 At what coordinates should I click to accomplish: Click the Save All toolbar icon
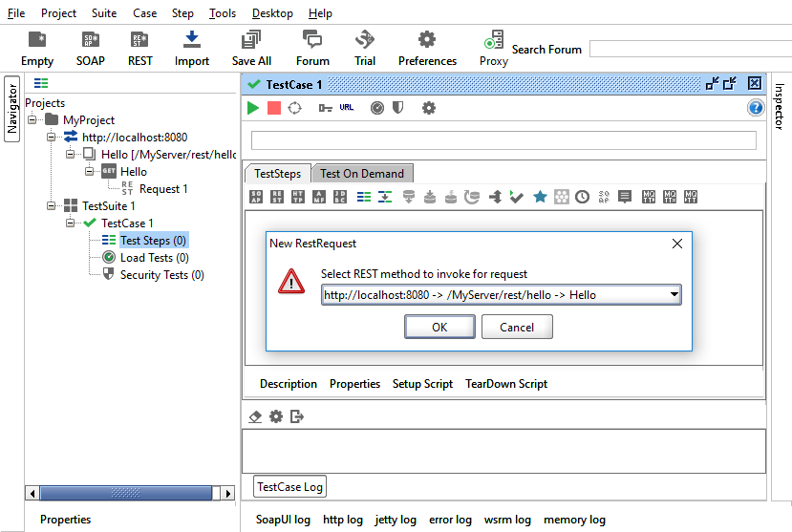coord(251,49)
